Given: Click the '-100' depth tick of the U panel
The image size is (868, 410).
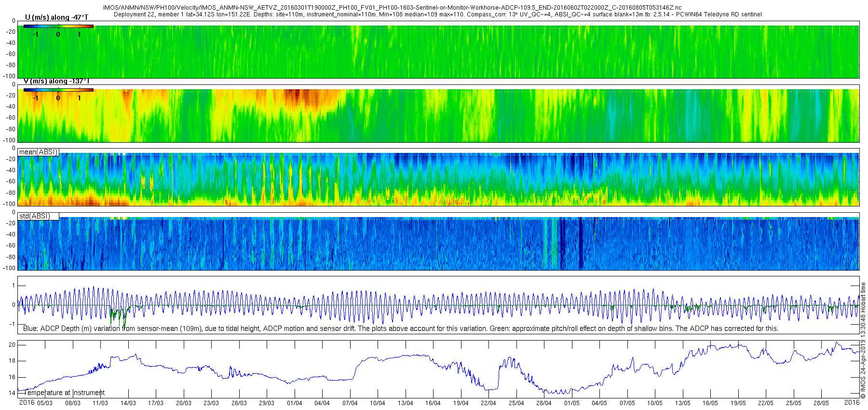Looking at the screenshot, I should (10, 76).
